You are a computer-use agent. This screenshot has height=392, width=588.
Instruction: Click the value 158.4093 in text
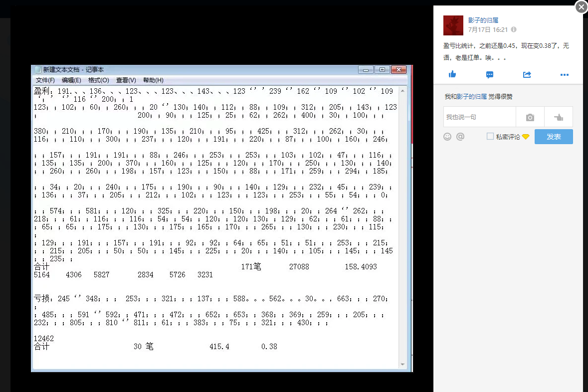pyautogui.click(x=361, y=267)
